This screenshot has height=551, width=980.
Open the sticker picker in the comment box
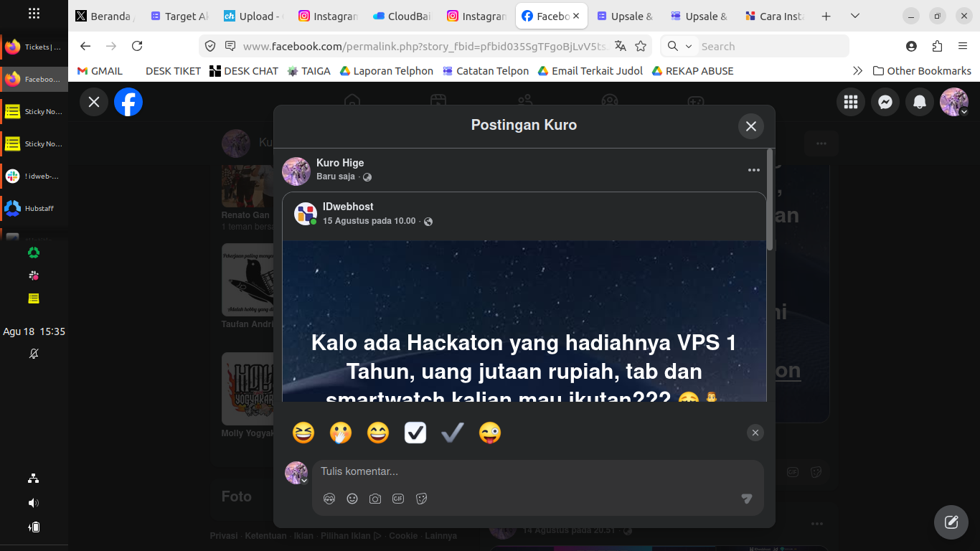[x=421, y=499]
